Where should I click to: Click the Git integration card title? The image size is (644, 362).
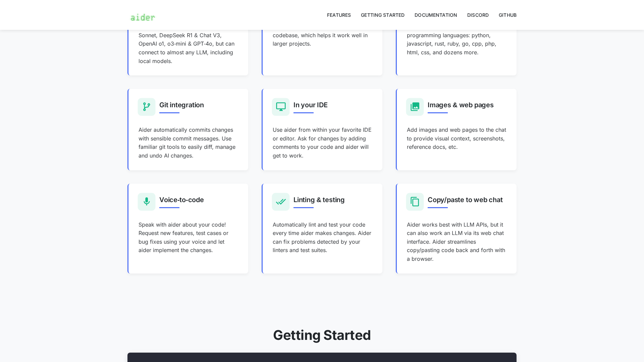(181, 105)
